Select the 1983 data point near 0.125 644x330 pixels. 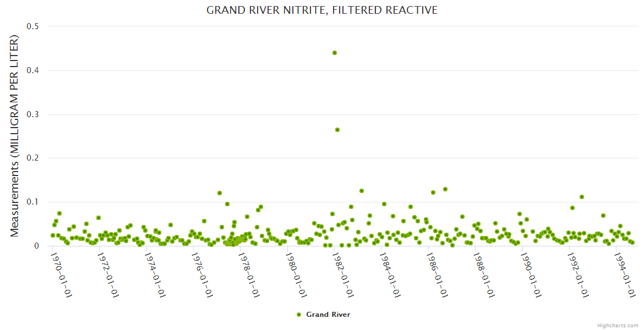pos(362,191)
